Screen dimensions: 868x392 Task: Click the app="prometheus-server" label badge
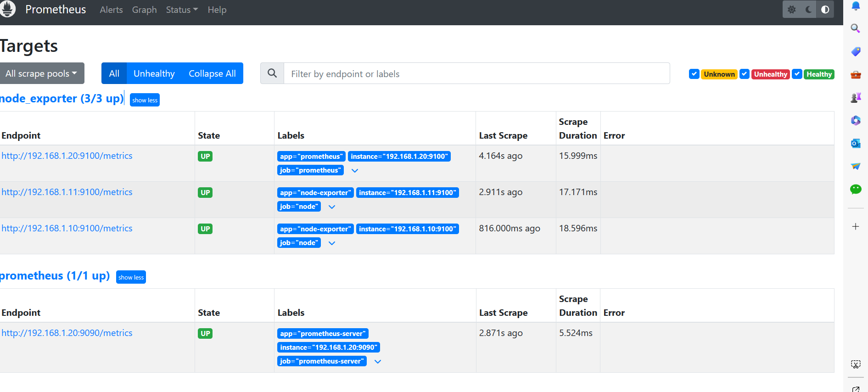tap(323, 334)
